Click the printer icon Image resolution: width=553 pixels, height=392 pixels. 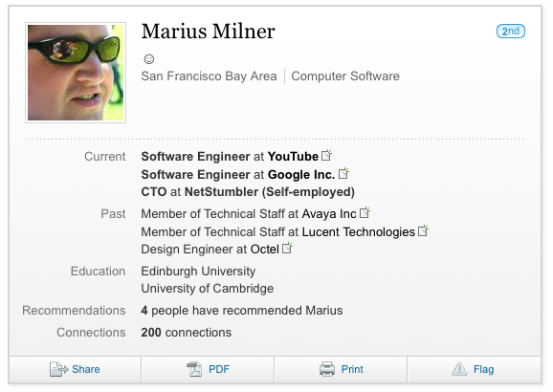(x=327, y=369)
